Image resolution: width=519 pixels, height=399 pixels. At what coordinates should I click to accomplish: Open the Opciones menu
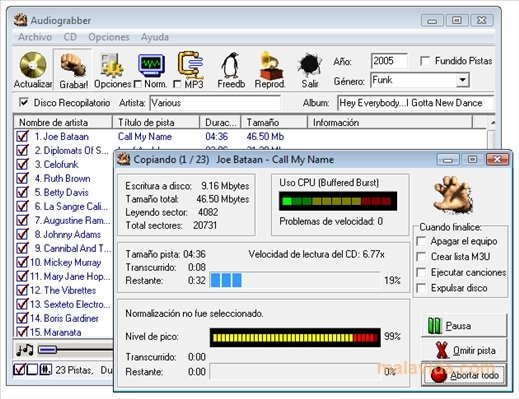[109, 37]
